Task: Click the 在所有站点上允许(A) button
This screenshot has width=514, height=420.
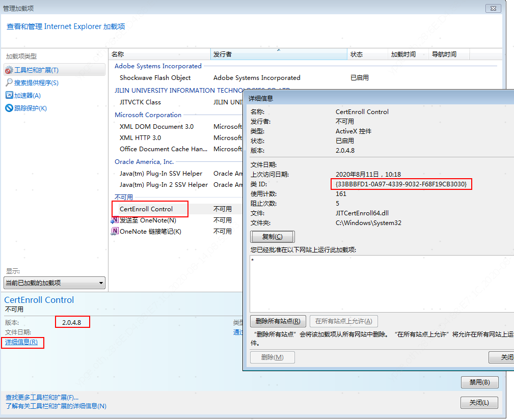Action: 343,321
